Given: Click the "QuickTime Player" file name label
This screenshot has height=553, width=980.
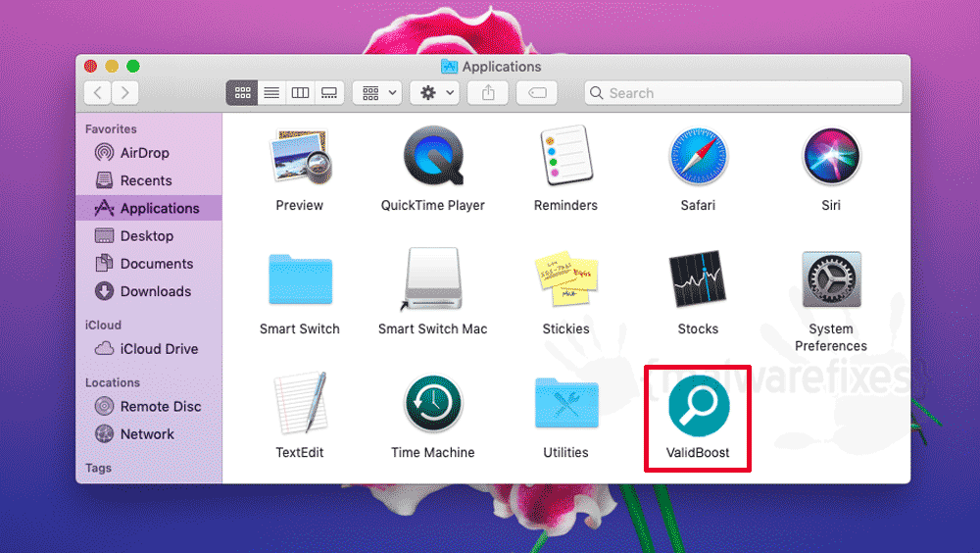Looking at the screenshot, I should click(433, 205).
